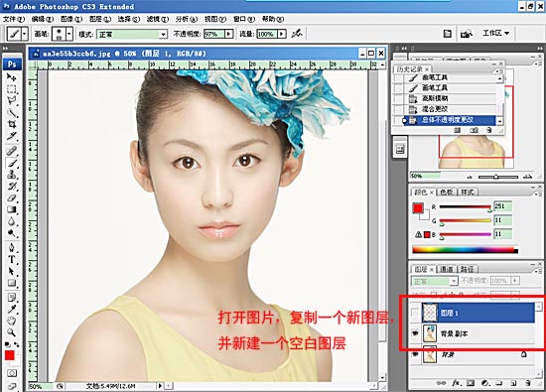Image resolution: width=546 pixels, height=392 pixels.
Task: Select the Rectangular Marquee tool
Action: click(x=12, y=89)
